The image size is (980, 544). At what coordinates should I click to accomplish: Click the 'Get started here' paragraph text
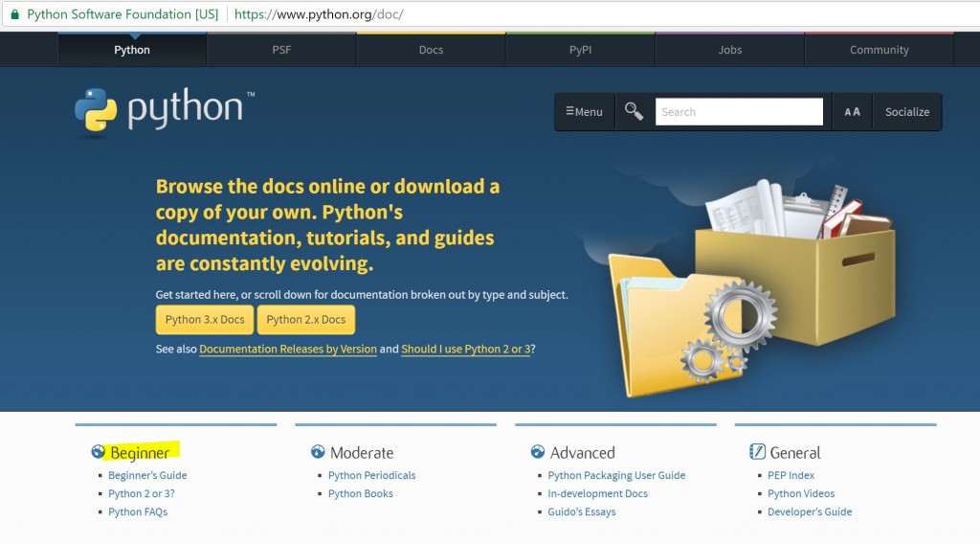point(362,295)
